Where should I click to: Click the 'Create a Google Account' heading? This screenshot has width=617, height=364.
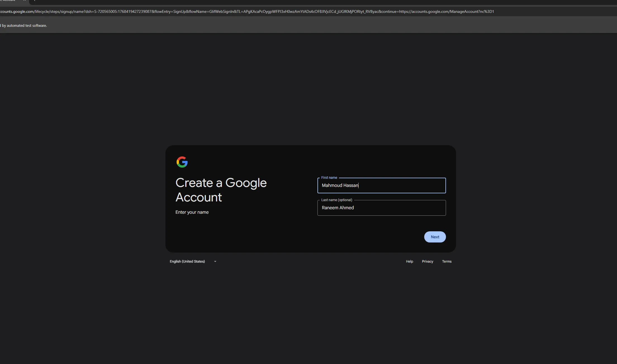(x=221, y=190)
